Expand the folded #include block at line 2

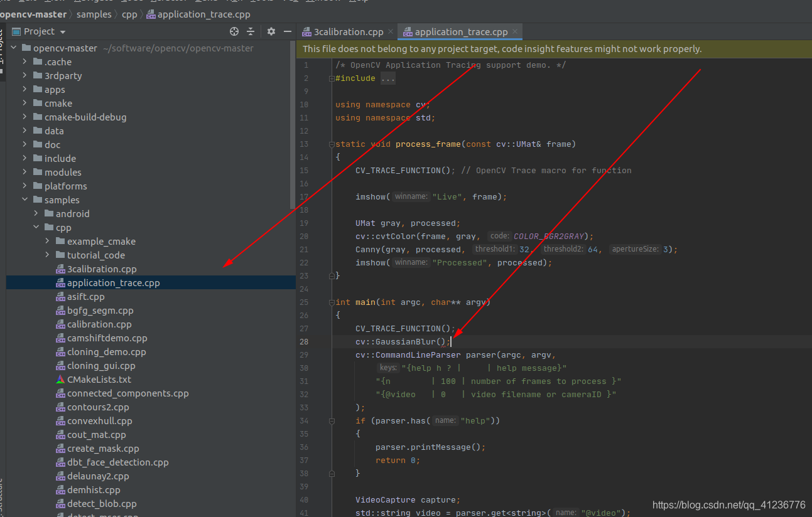(x=331, y=78)
